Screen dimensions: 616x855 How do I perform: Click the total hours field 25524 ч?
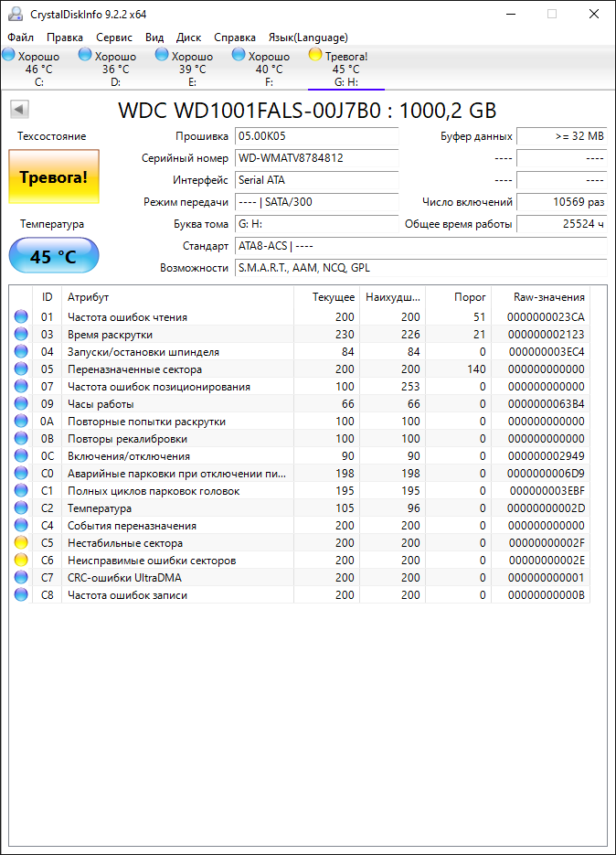point(562,224)
